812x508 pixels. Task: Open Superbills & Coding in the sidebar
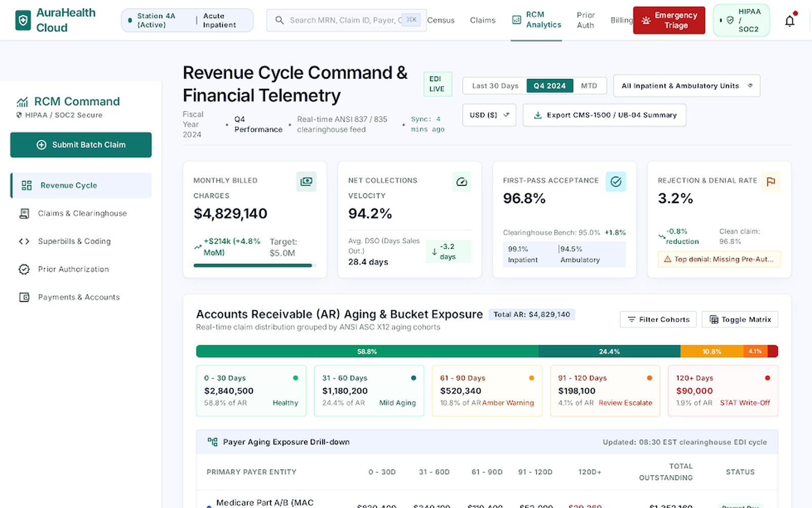pos(81,241)
